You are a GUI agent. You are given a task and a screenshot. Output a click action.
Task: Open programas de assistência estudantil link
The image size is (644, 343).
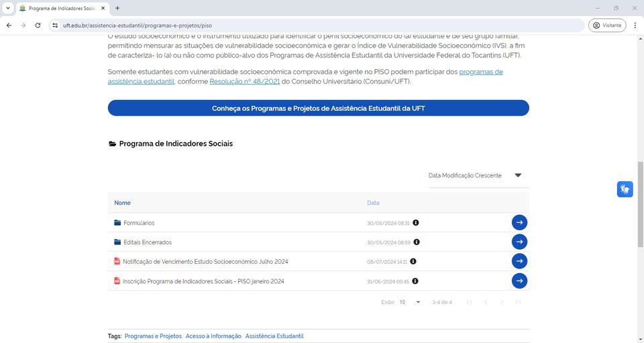click(481, 72)
